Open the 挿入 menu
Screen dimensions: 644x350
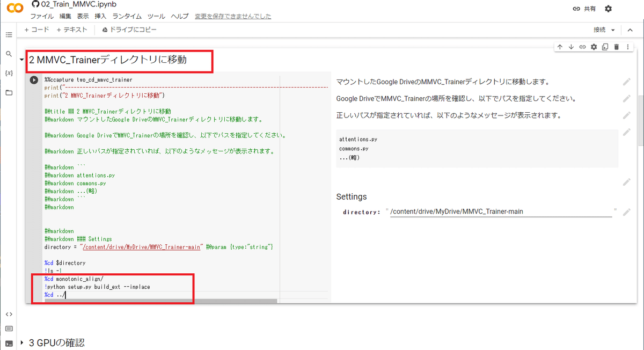pos(100,17)
